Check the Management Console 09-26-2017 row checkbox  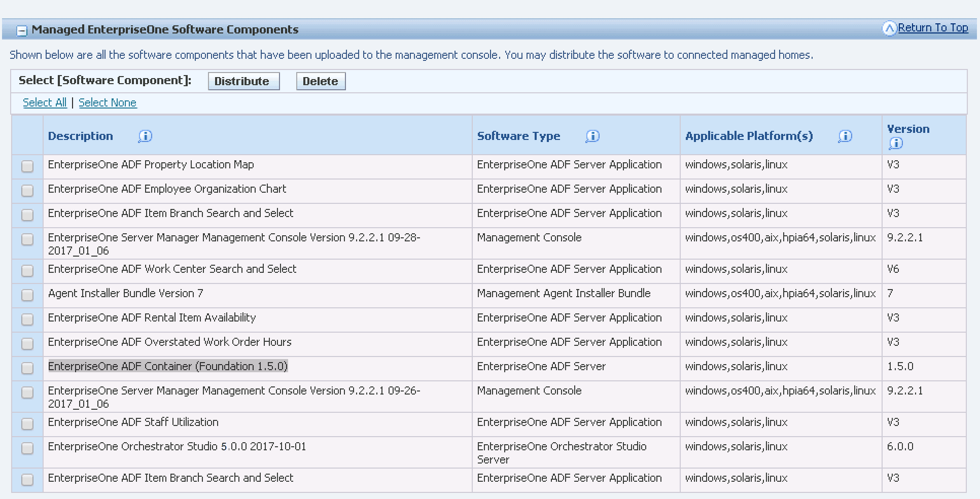click(27, 393)
